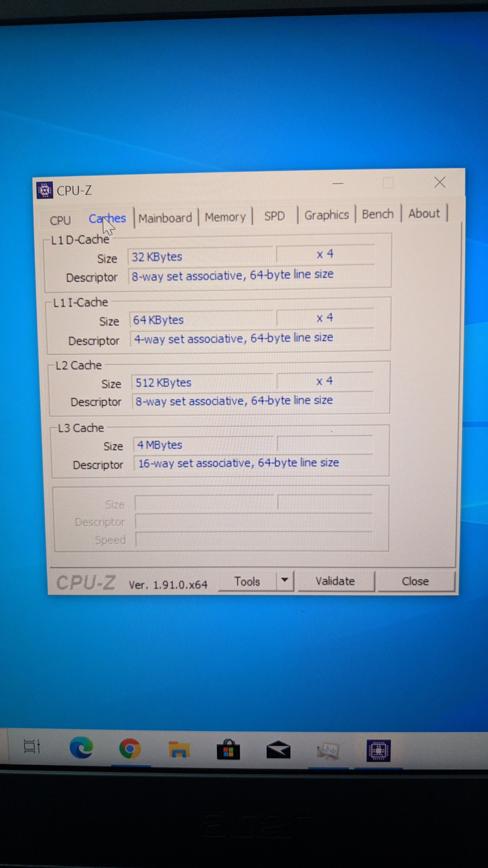This screenshot has height=868, width=488.
Task: Click the L2 Cache x 4 count field
Action: (x=325, y=381)
